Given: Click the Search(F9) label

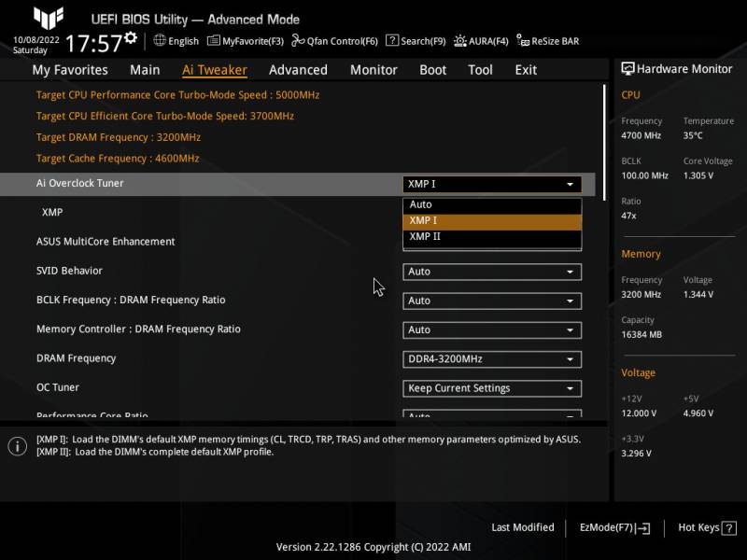Looking at the screenshot, I should click(x=423, y=41).
